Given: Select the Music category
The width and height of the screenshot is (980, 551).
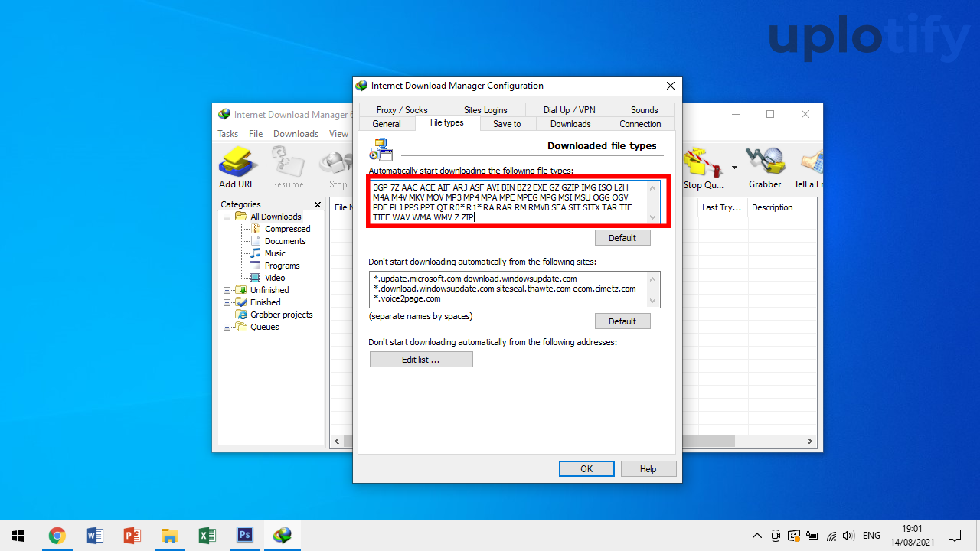Looking at the screenshot, I should [275, 253].
